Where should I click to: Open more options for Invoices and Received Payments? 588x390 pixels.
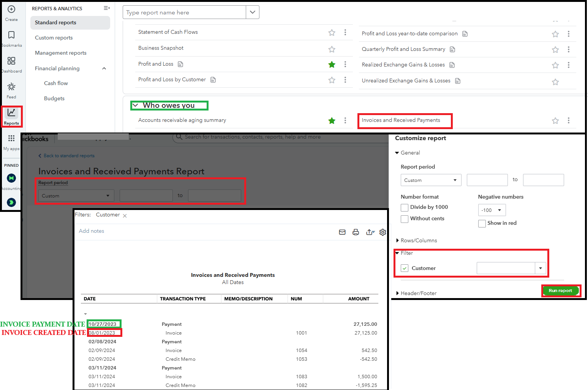pos(568,120)
